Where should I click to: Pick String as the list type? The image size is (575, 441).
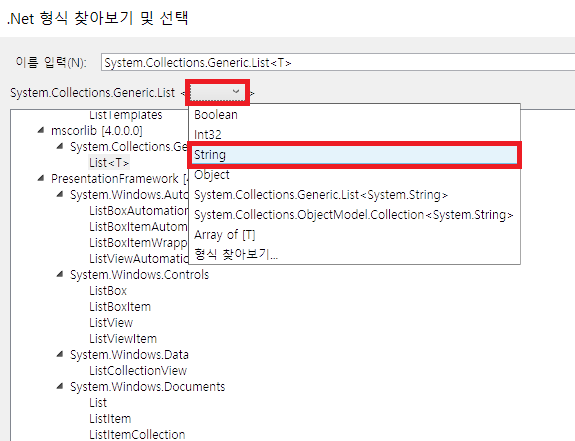tap(354, 155)
